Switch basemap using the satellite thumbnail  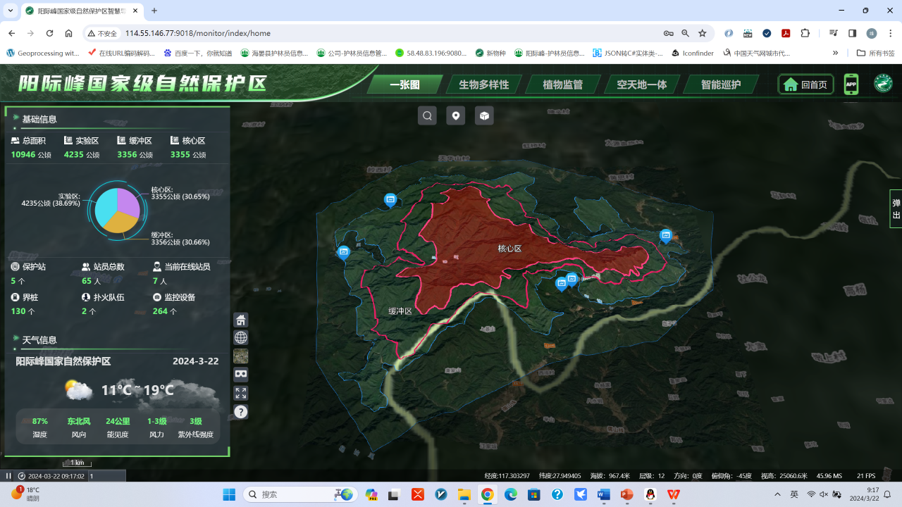click(241, 357)
